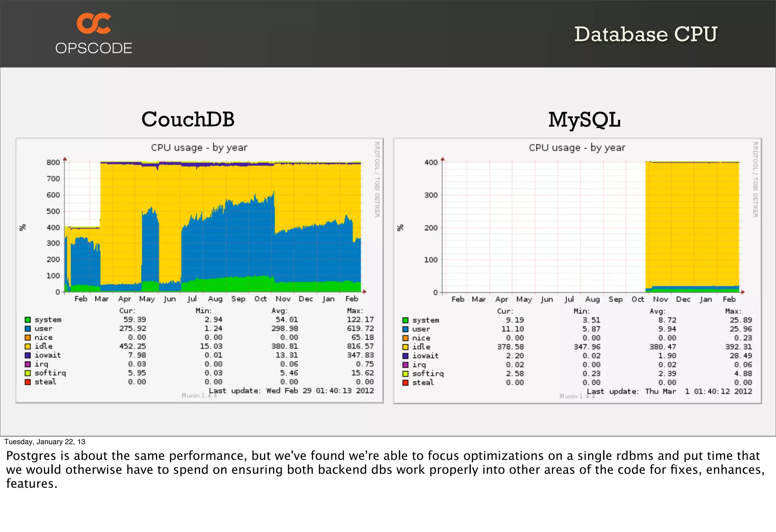The width and height of the screenshot is (776, 532).
Task: Click the Opscode logo icon
Action: tap(94, 23)
